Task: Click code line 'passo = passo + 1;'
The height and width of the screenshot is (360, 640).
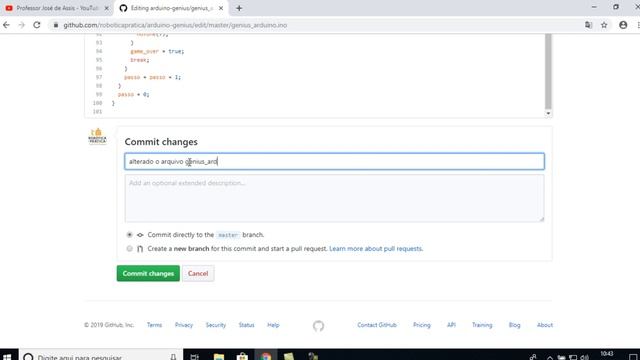Action: click(x=152, y=77)
